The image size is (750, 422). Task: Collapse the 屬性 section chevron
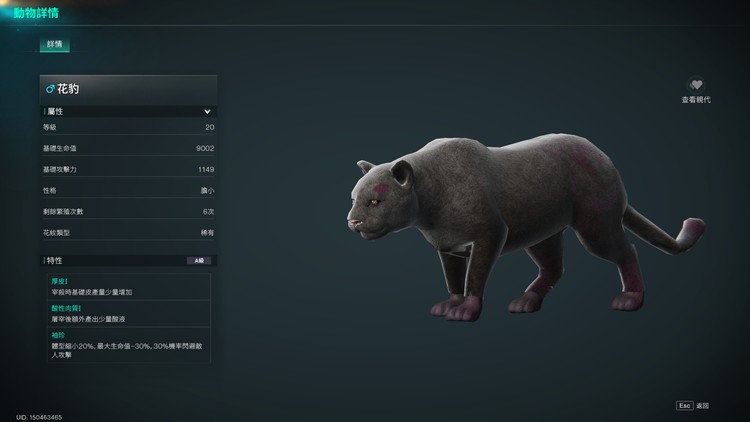[x=207, y=111]
